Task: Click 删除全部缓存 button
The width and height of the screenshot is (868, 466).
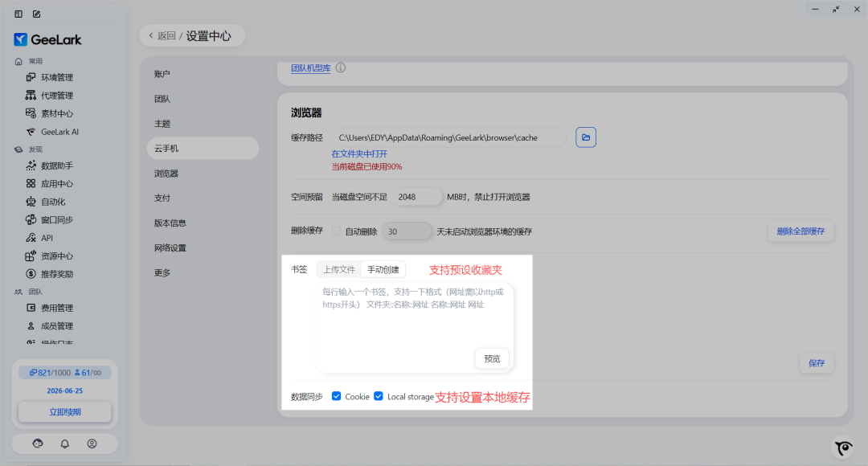Action: pos(800,231)
